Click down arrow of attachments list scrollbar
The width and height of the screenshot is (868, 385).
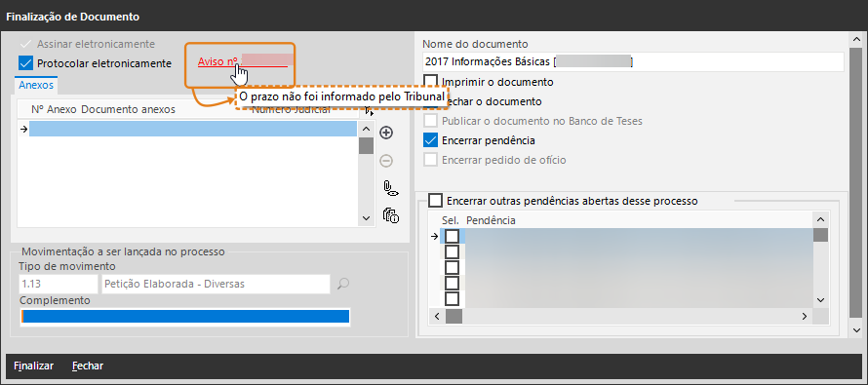coord(366,218)
